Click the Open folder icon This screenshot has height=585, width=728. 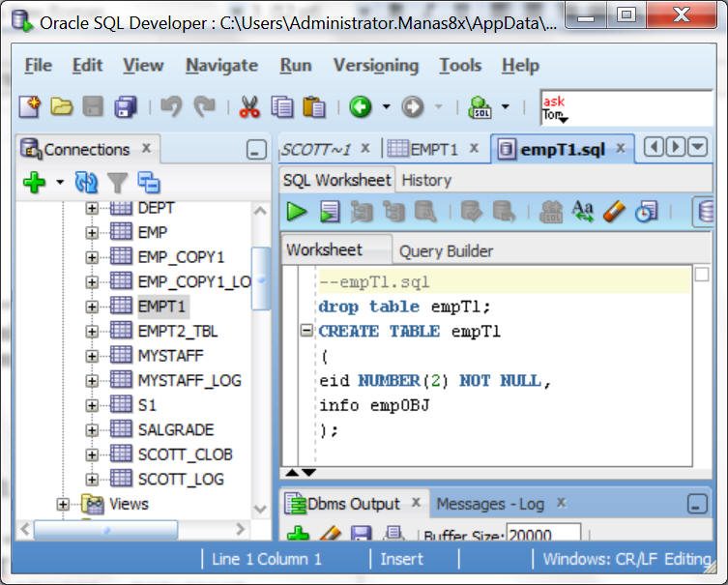pos(61,106)
